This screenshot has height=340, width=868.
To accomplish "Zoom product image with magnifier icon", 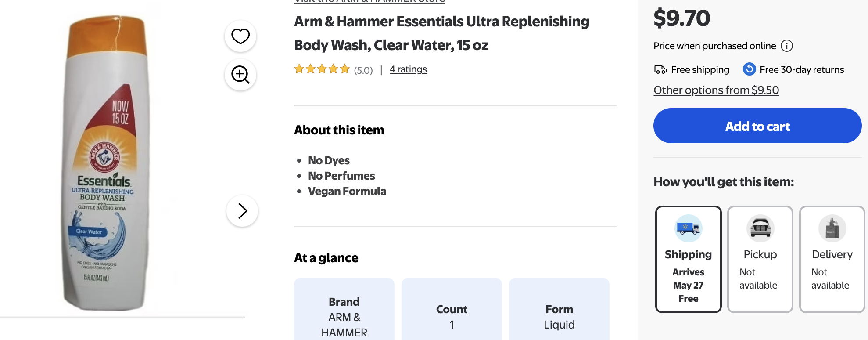I will [x=240, y=75].
